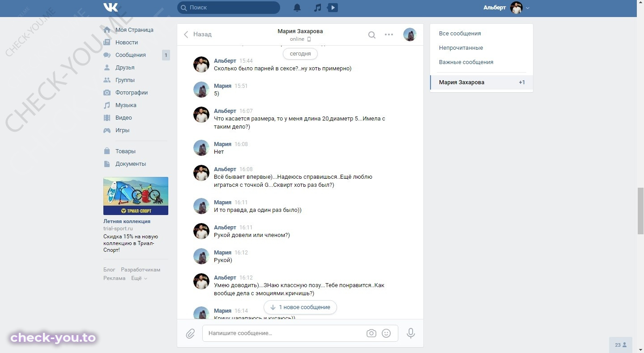Image resolution: width=644 pixels, height=353 pixels.
Task: Open the online friends counter 23
Action: (620, 345)
